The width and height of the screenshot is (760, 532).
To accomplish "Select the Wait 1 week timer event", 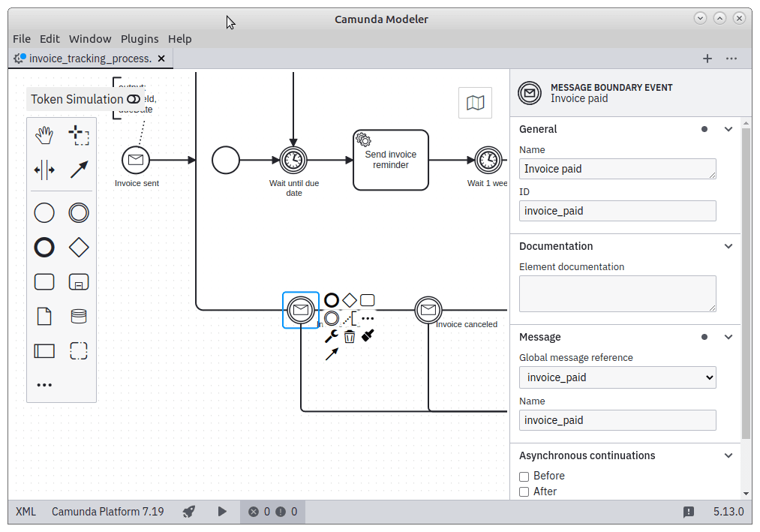I will pos(488,160).
